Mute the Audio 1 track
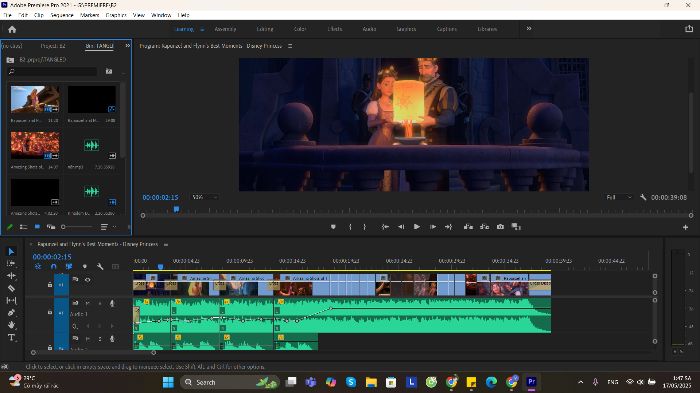This screenshot has width=700, height=393. (x=88, y=303)
